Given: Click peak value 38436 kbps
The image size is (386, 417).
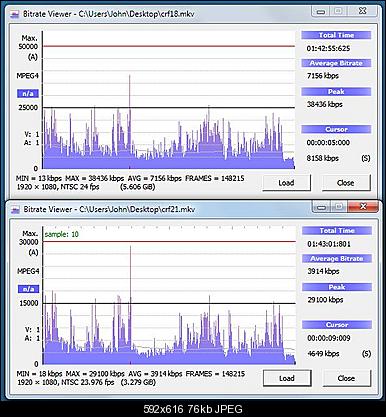Looking at the screenshot, I should point(325,104).
